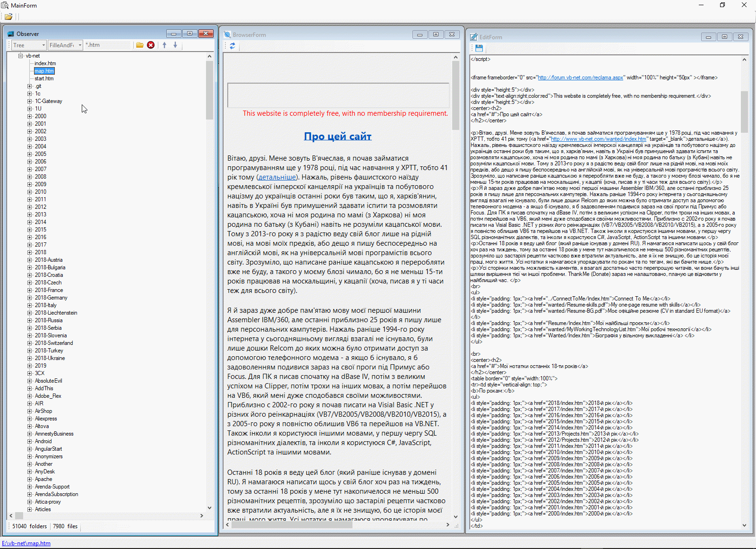Click the red cancel icon in Observer toolbar
This screenshot has width=756, height=549.
pos(151,45)
